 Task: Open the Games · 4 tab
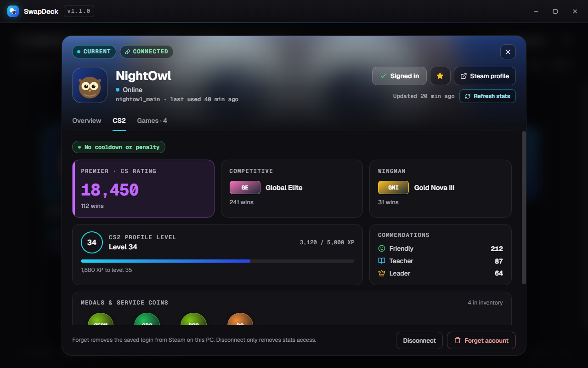pos(152,121)
